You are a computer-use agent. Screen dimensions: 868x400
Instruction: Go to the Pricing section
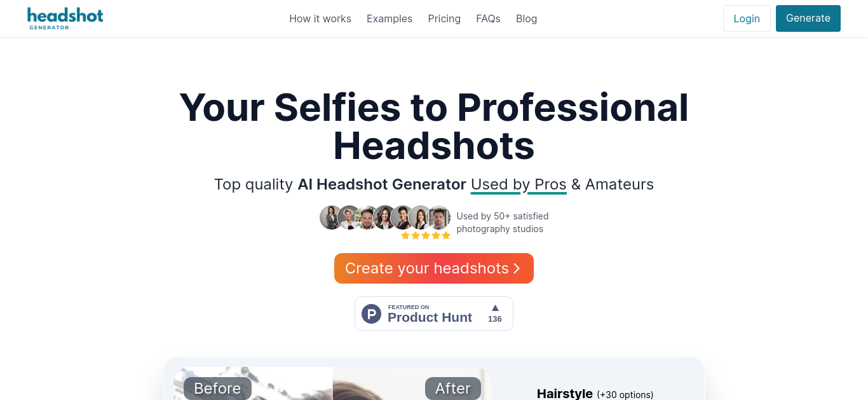pyautogui.click(x=444, y=18)
